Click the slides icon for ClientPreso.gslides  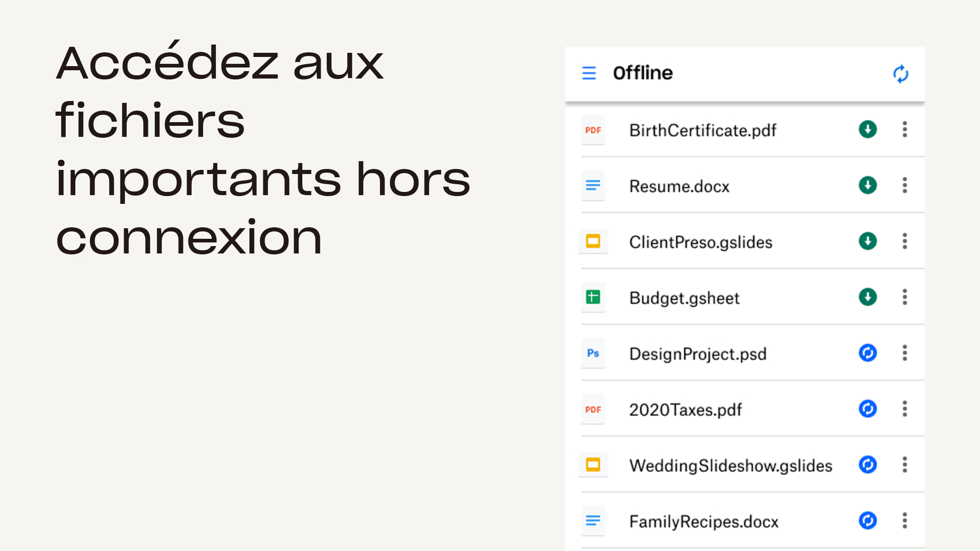[593, 241]
